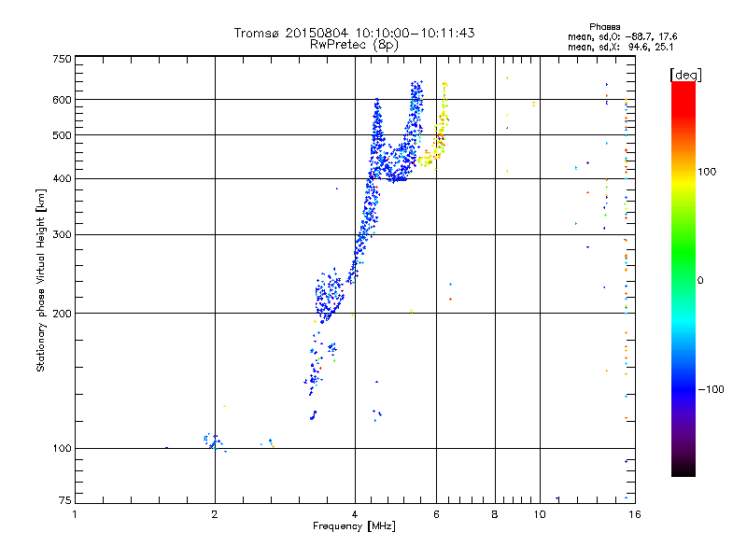Viewport: 747px width, 560px height.
Task: Select the "mean, sd,X: 94.6, 25.1" line
Action: pyautogui.click(x=620, y=47)
